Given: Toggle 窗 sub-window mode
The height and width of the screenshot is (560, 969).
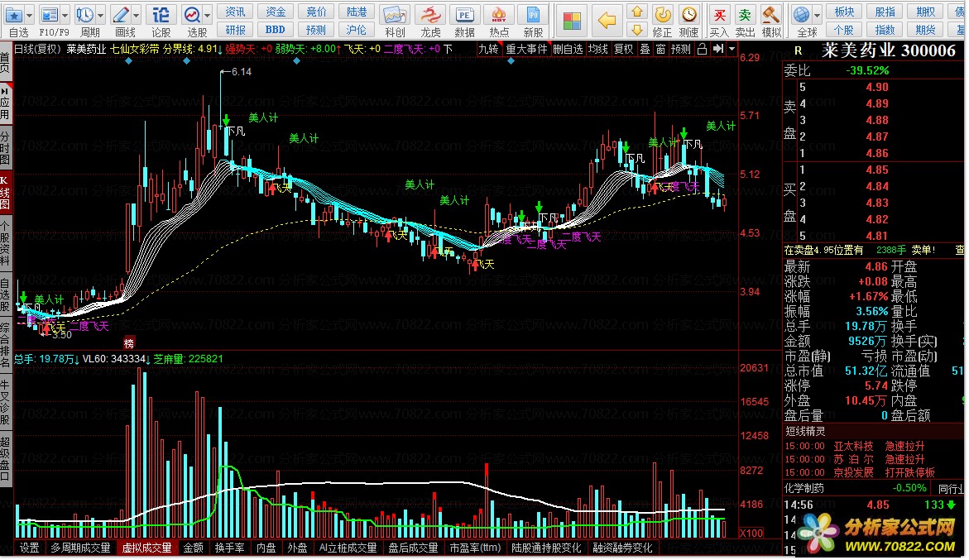Looking at the screenshot, I should [x=660, y=49].
